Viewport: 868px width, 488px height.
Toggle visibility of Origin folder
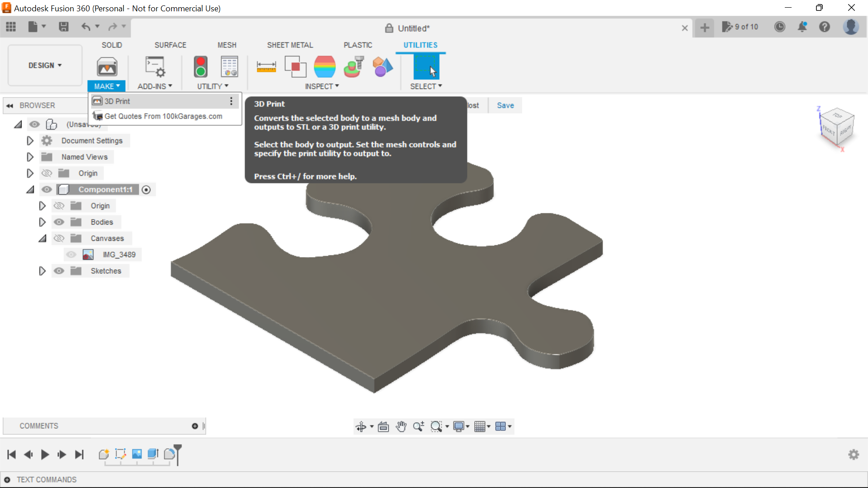tap(47, 173)
